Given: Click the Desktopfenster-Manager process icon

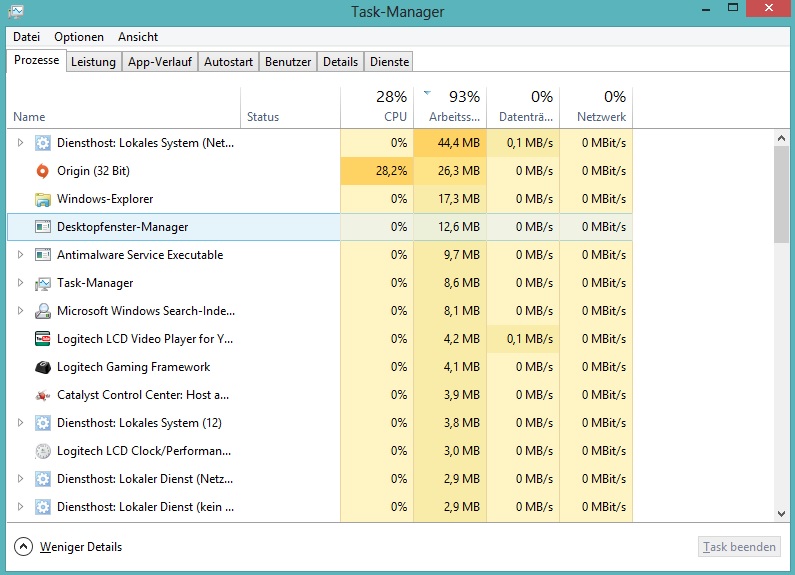Looking at the screenshot, I should click(43, 227).
